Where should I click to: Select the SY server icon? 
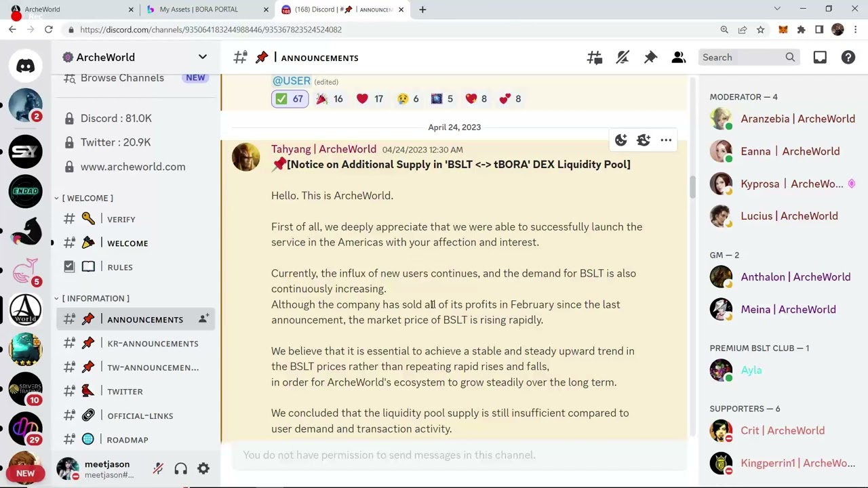[25, 152]
